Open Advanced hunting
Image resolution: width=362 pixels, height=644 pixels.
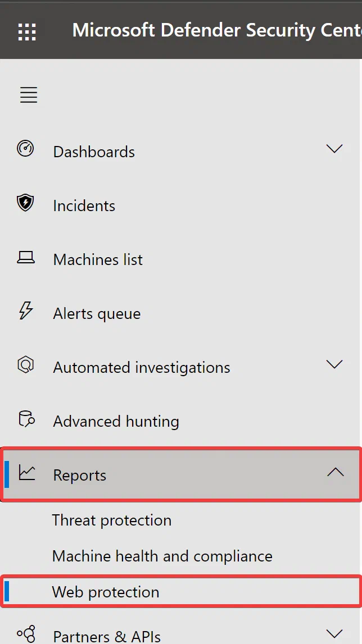click(116, 422)
